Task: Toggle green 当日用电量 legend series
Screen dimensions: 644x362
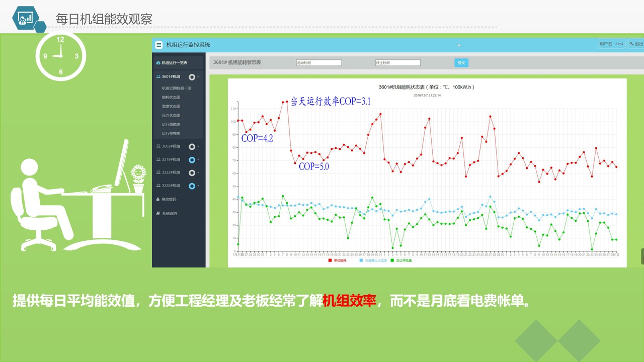Action: click(401, 260)
